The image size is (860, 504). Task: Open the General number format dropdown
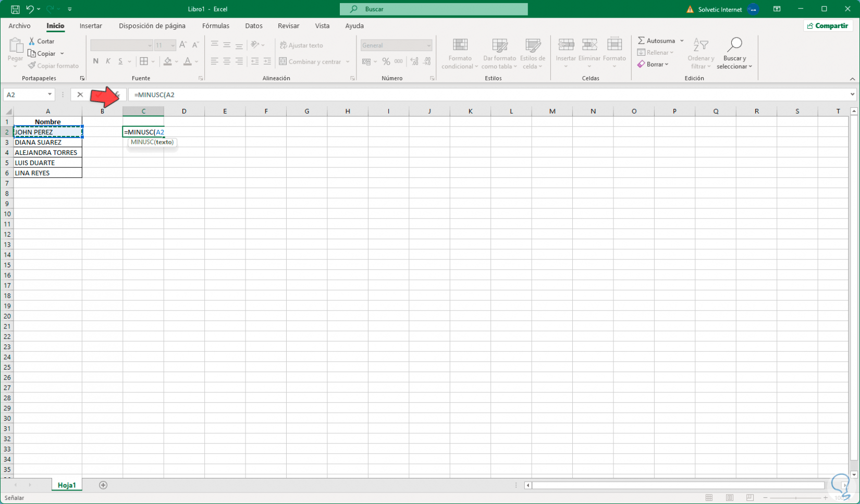pyautogui.click(x=429, y=45)
